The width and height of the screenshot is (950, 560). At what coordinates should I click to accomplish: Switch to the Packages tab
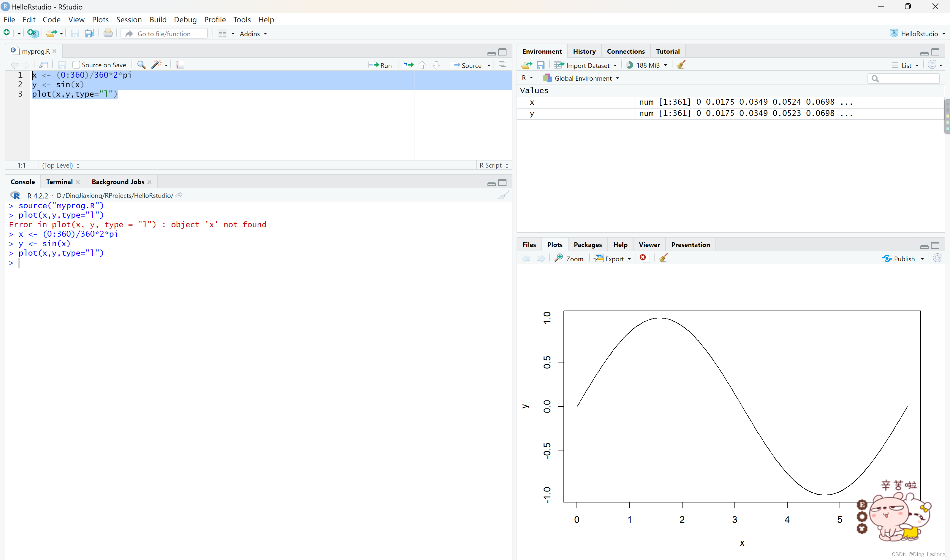[588, 244]
